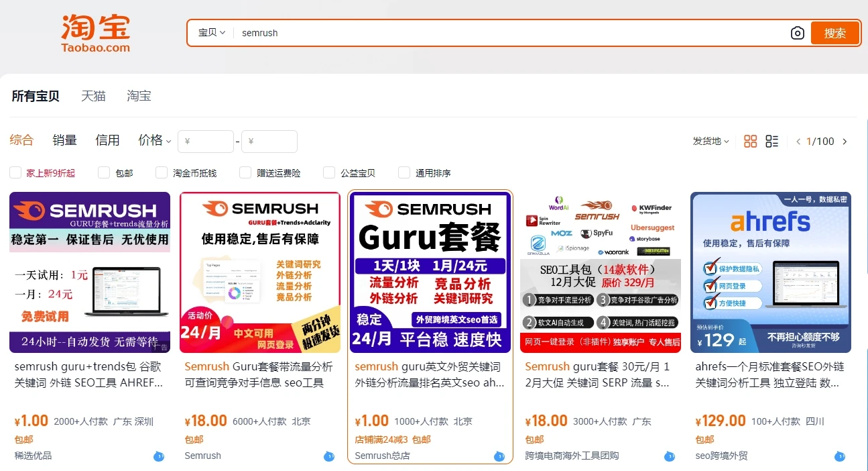Open the 24/月 中文可用 product thumbnail
Screen dimensions: 868x471
coord(260,272)
